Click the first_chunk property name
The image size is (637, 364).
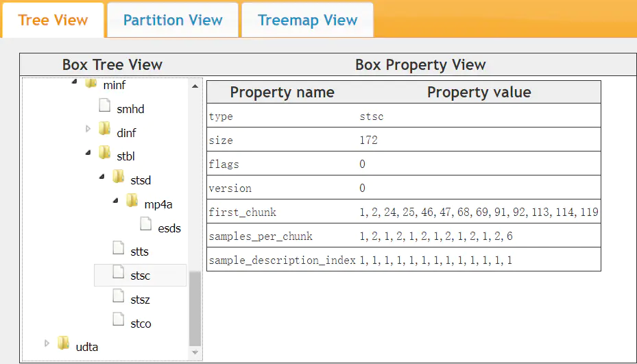click(x=243, y=212)
